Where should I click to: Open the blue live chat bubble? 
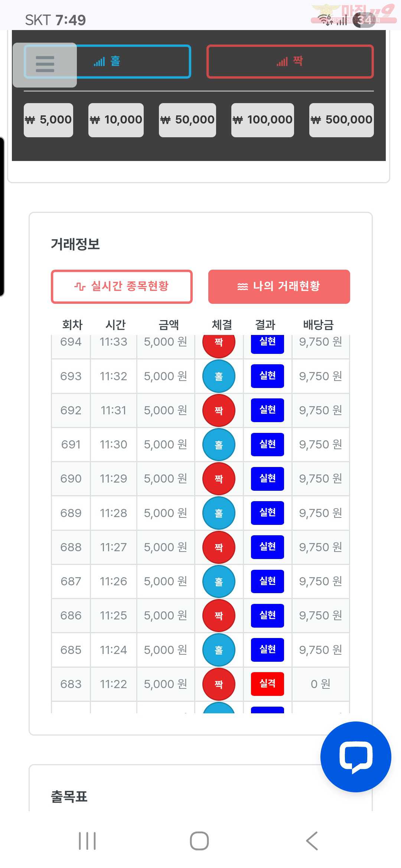click(x=355, y=756)
